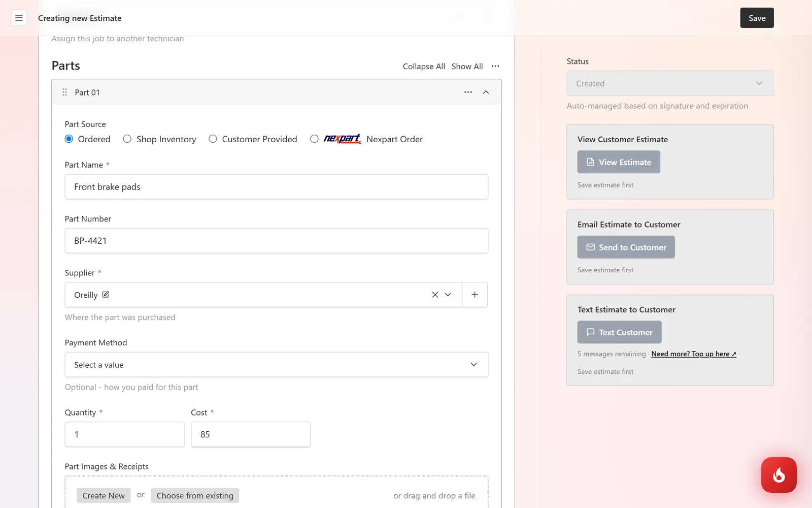Show All parts
This screenshot has width=812, height=508.
[467, 67]
